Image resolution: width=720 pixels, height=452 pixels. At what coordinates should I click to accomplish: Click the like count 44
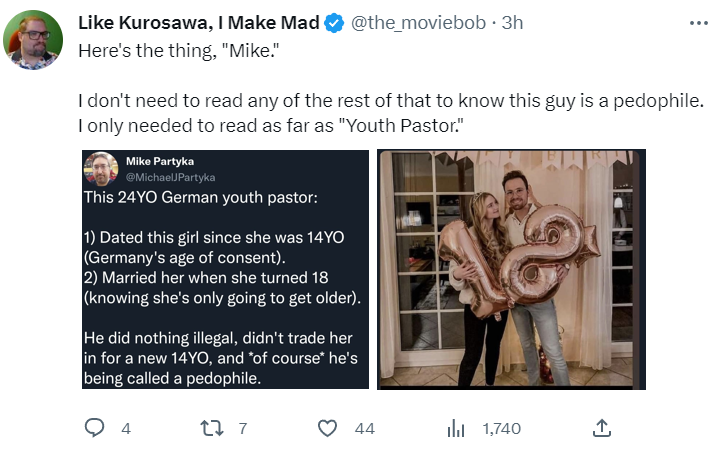(365, 429)
